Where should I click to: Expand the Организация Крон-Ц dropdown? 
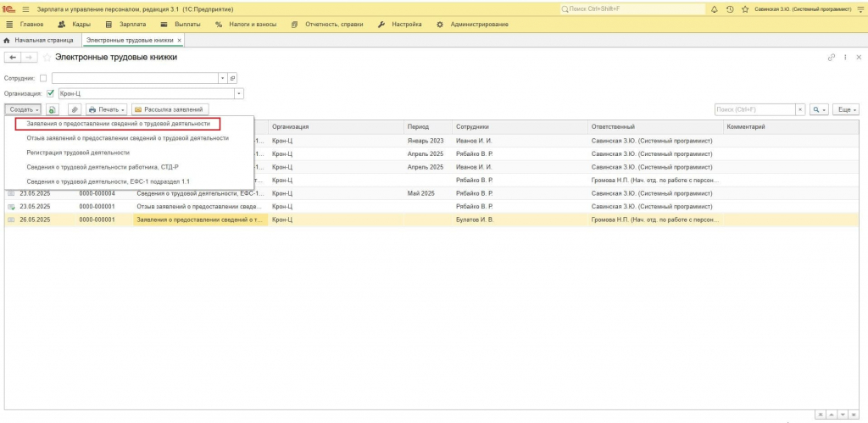click(239, 93)
